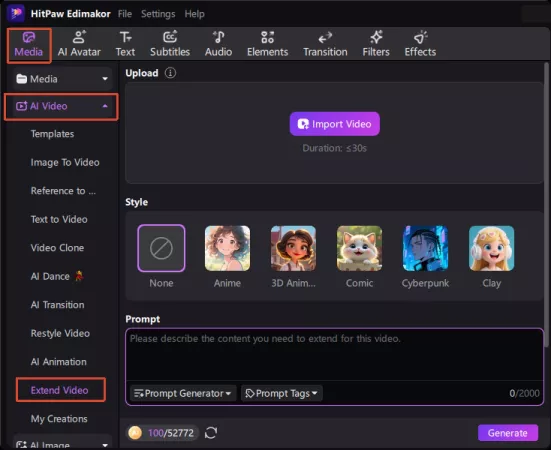Open the Prompt Generator dropdown
Screen dimensions: 551x450
(183, 393)
